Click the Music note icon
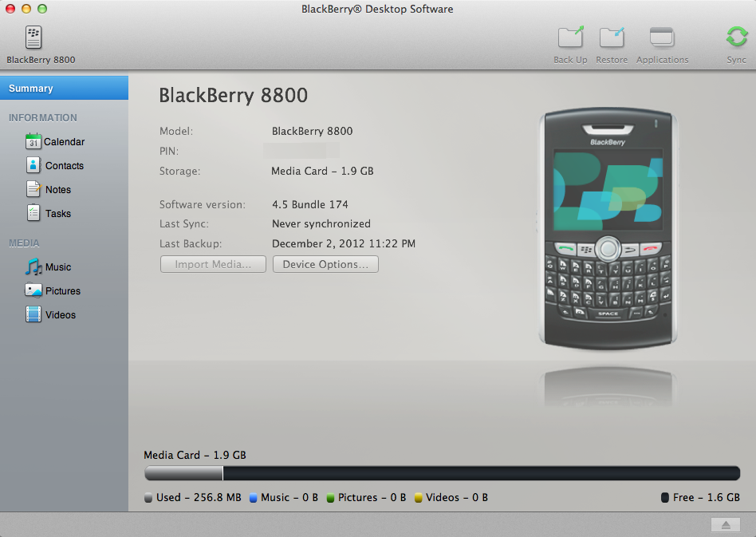This screenshot has width=756, height=537. (33, 267)
